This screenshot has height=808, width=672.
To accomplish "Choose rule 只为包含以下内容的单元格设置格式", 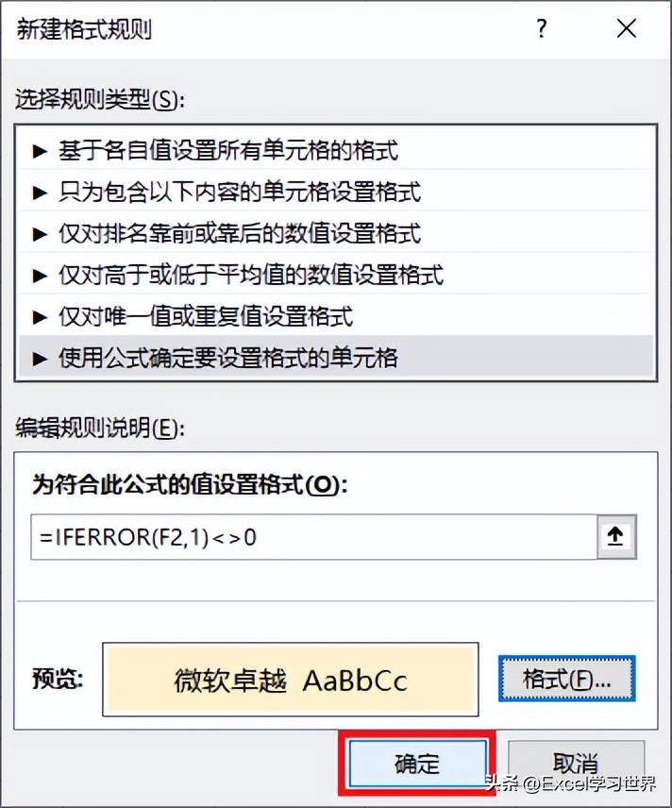I will 240,192.
